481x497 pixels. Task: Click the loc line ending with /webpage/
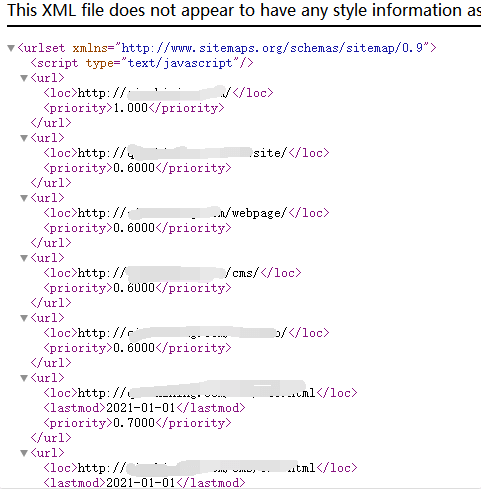point(186,213)
